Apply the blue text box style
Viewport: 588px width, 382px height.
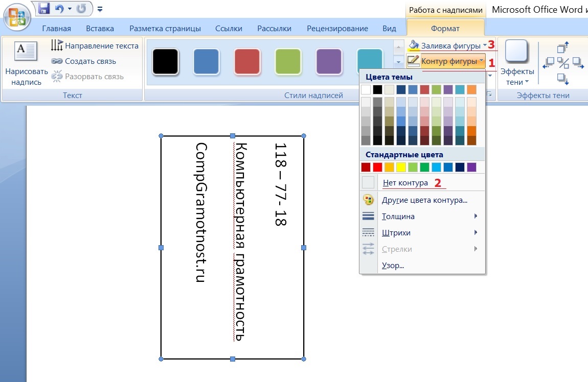pyautogui.click(x=206, y=61)
